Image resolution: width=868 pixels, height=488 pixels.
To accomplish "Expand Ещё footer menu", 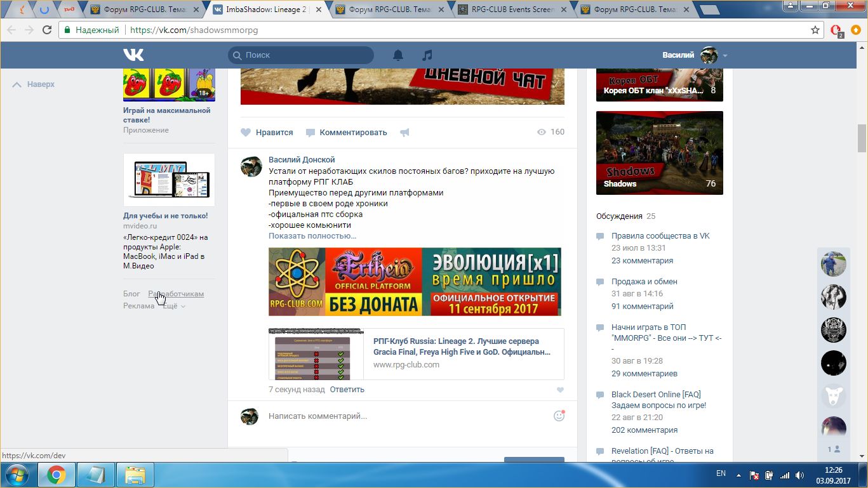I will (174, 306).
